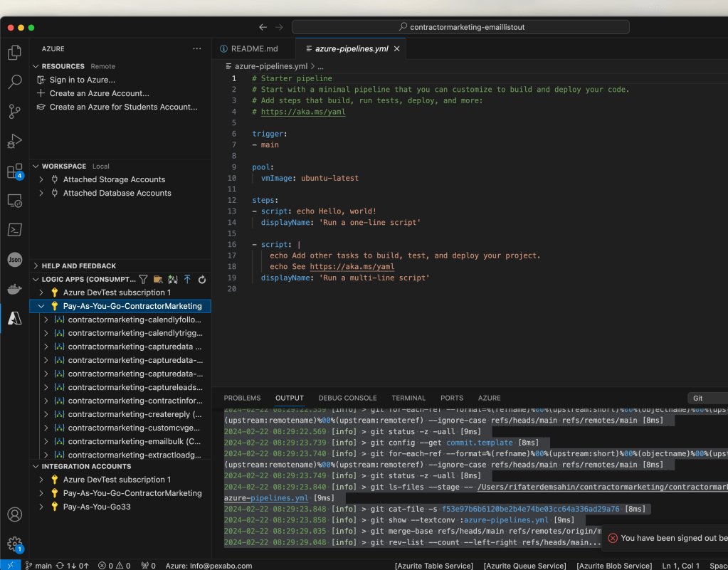
Task: Switch to the AZURE panel tab
Action: (x=490, y=399)
